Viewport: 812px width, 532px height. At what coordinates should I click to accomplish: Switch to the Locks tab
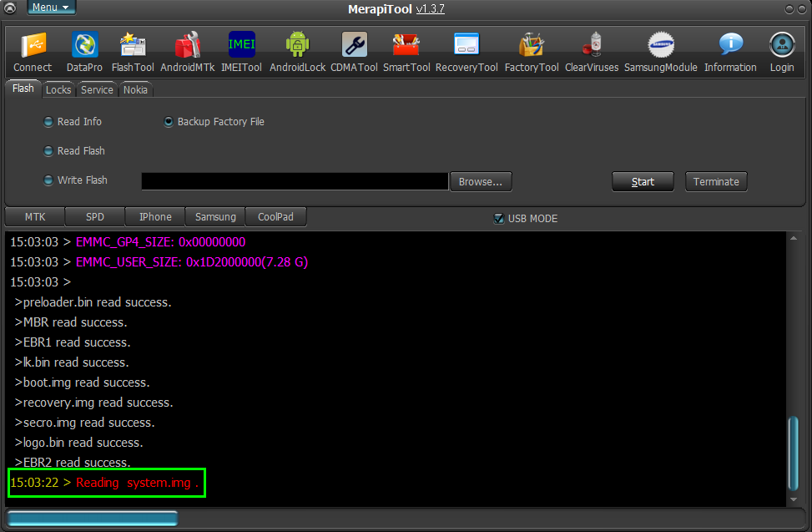(58, 89)
